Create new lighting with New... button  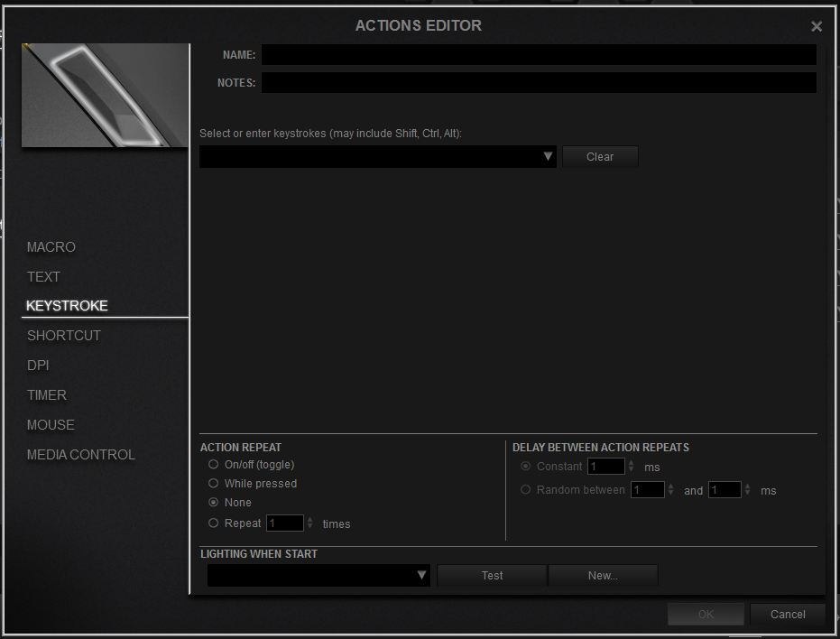tap(603, 575)
